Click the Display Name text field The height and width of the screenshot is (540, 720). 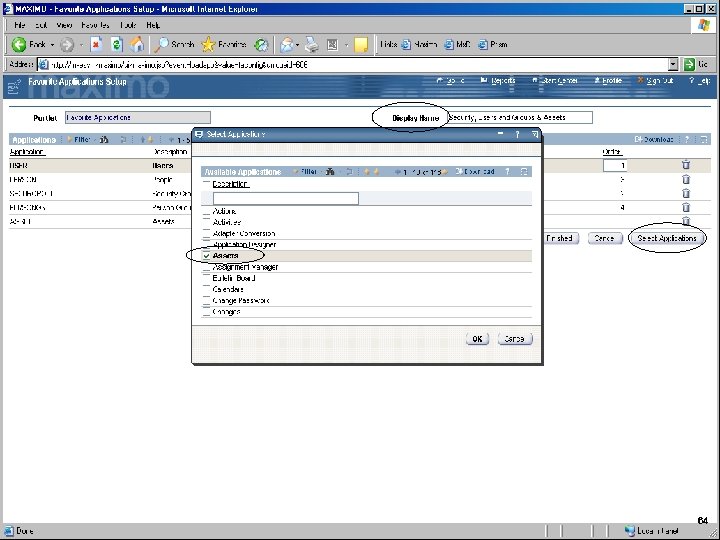point(520,118)
